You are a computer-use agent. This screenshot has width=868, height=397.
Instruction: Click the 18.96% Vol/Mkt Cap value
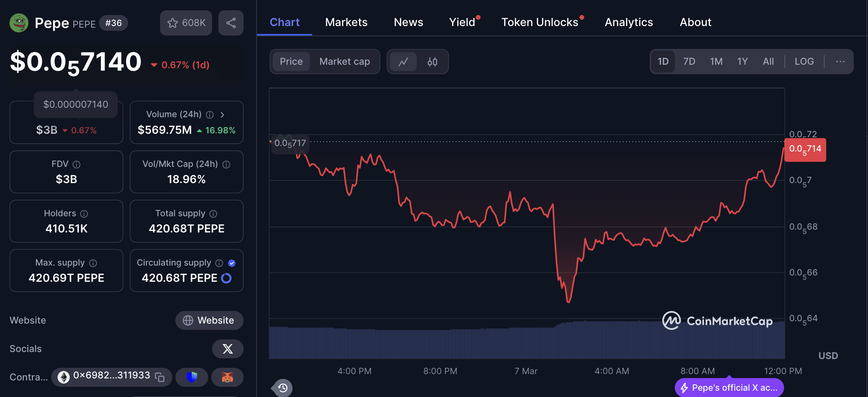(186, 180)
